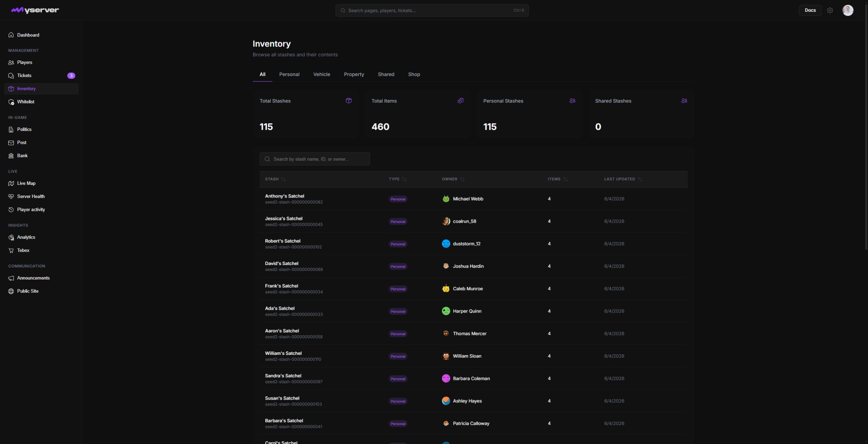Sort the table by Type column

(398, 179)
